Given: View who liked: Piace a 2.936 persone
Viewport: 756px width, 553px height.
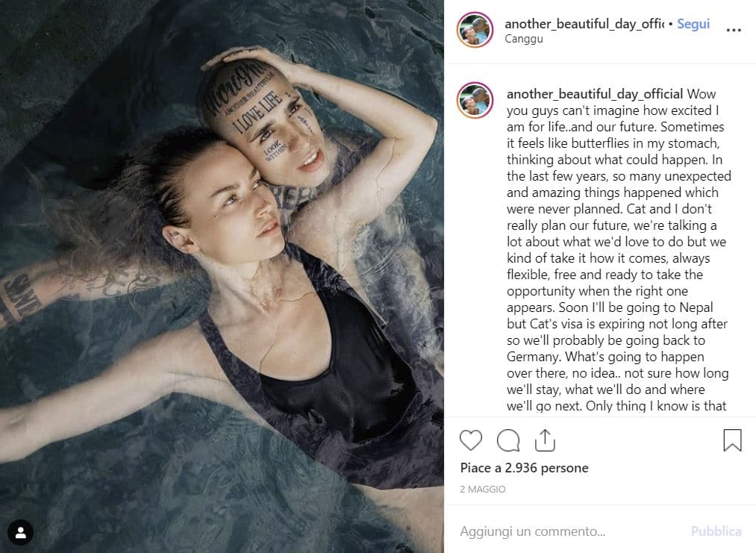Looking at the screenshot, I should 524,468.
